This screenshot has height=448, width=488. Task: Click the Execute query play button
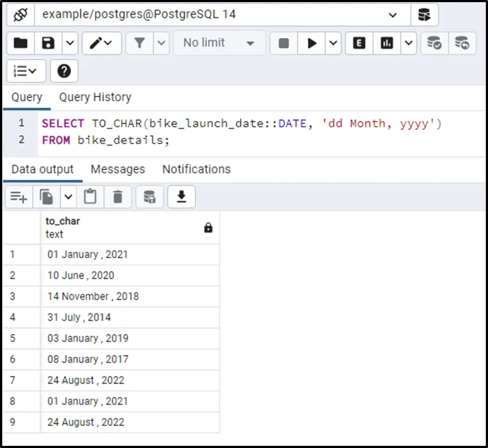312,43
